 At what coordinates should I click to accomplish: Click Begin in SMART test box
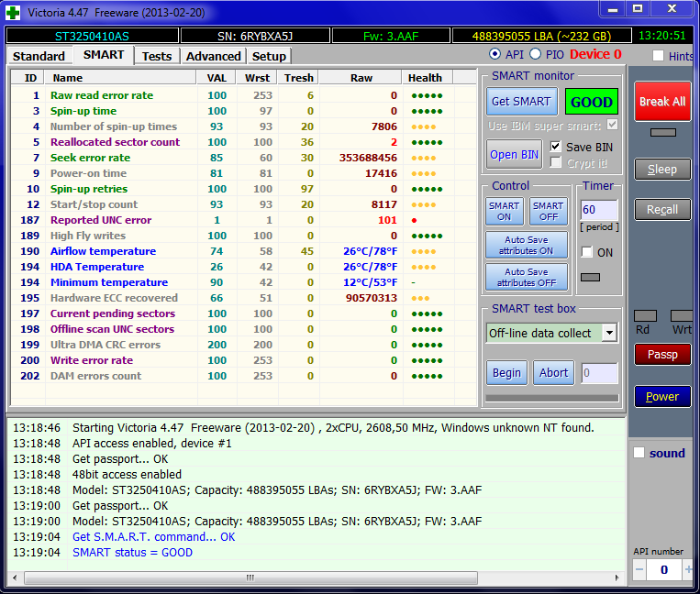(506, 372)
